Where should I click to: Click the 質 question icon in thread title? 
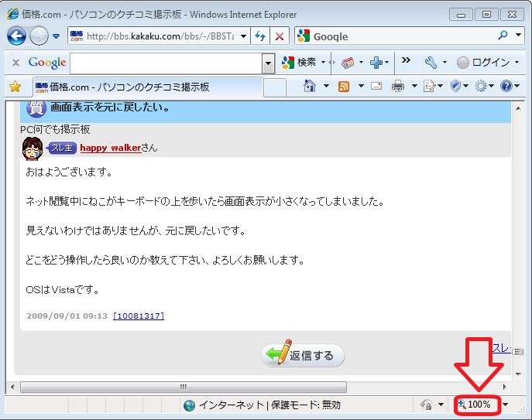click(x=36, y=108)
